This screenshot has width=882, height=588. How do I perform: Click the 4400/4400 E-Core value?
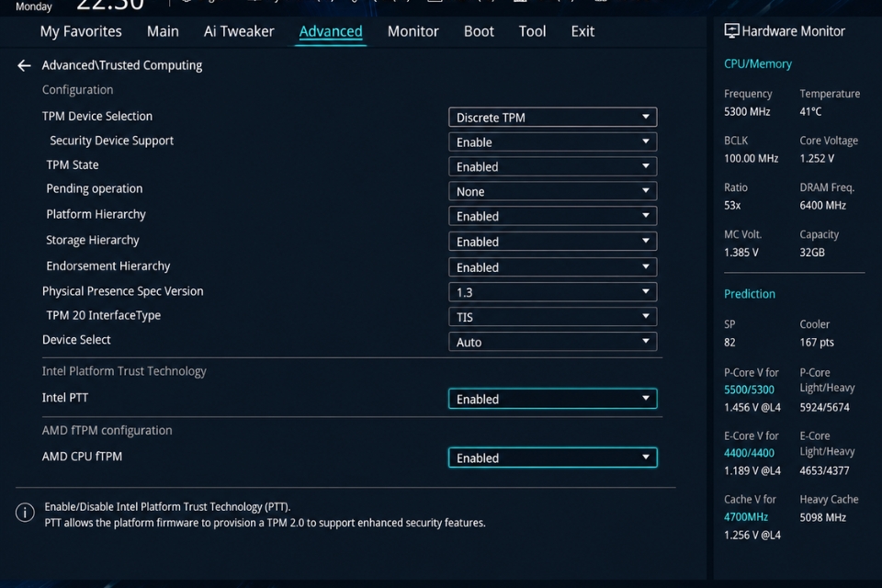pos(749,453)
